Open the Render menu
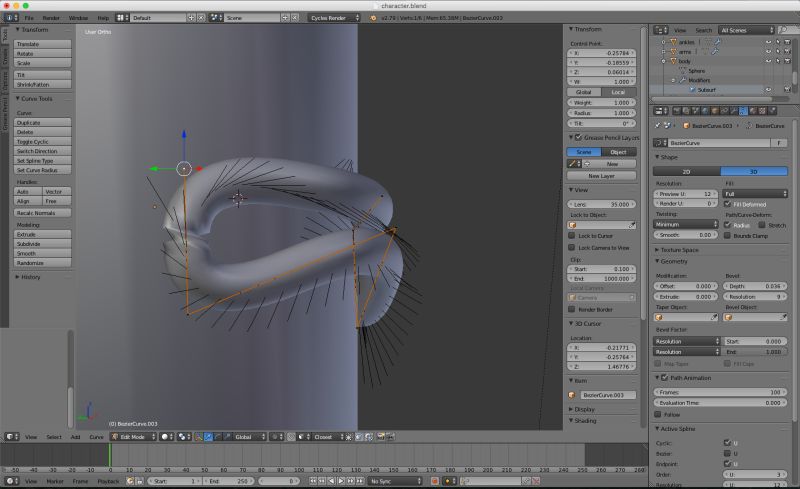Viewport: 800px width, 489px height. 51,18
